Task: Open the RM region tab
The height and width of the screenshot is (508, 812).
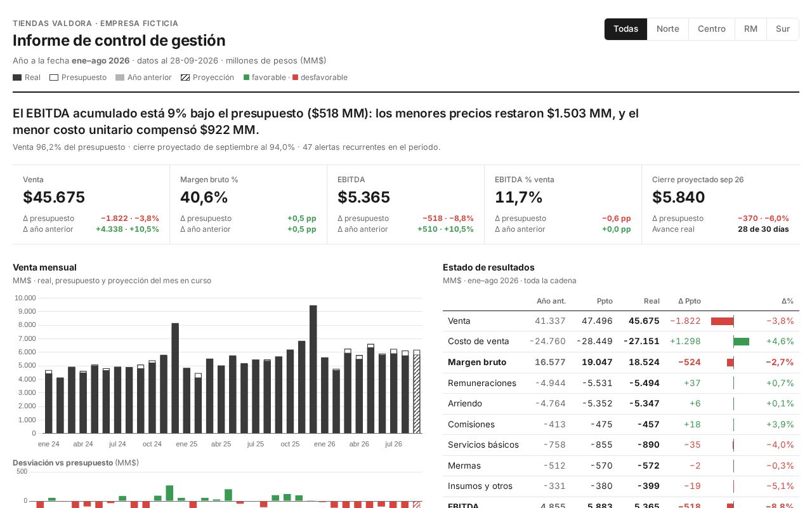Action: coord(750,29)
